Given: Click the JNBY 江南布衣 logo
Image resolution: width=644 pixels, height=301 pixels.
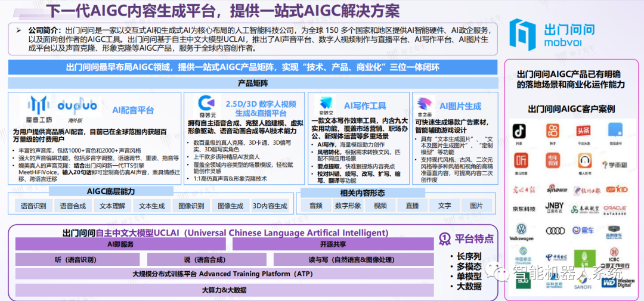Looking at the screenshot, I should pos(555,208).
